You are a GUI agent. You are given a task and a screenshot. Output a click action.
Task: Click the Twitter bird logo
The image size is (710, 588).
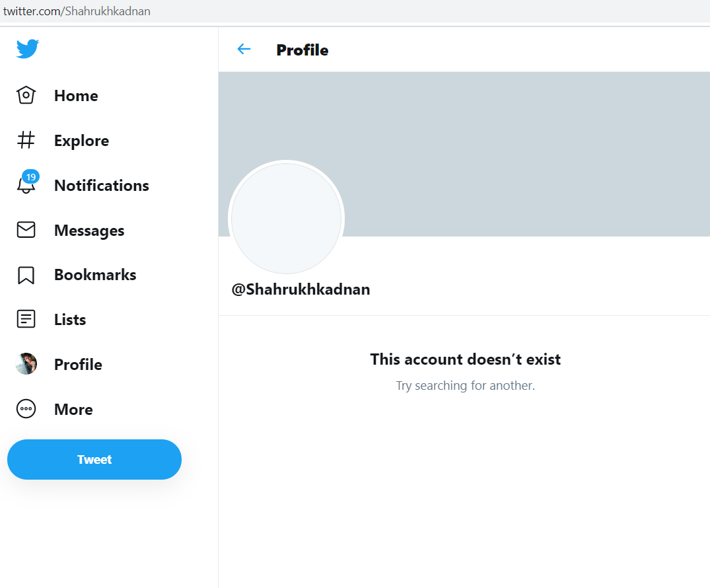coord(28,48)
